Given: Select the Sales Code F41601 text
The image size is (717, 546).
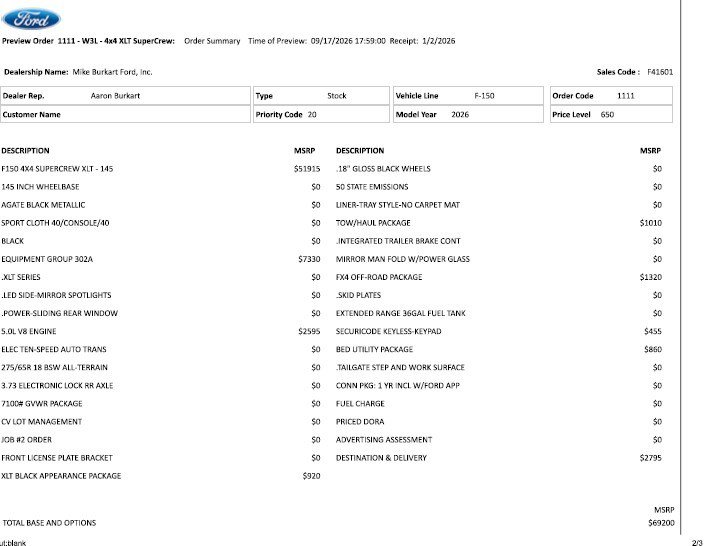Looking at the screenshot, I should pos(635,72).
